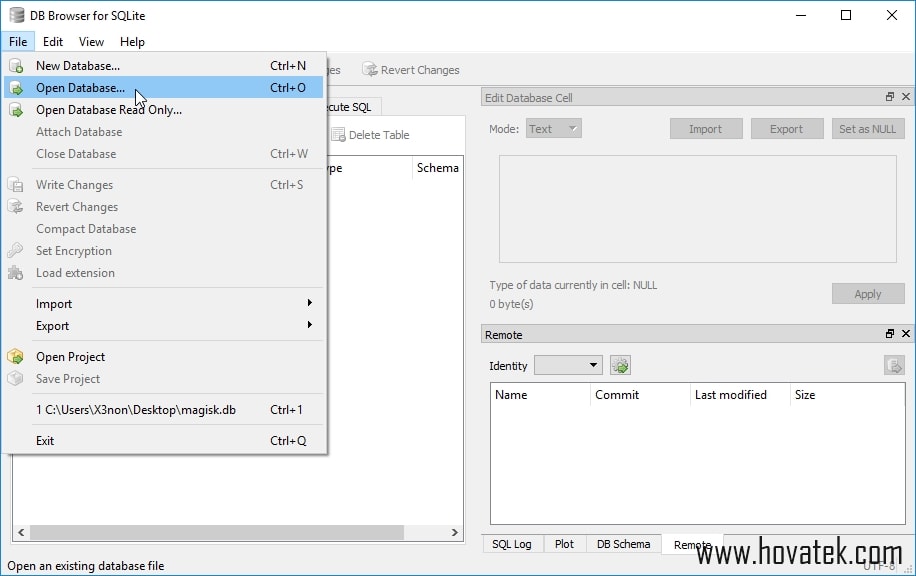Click the Last modified column header
This screenshot has height=576, width=916.
(740, 395)
